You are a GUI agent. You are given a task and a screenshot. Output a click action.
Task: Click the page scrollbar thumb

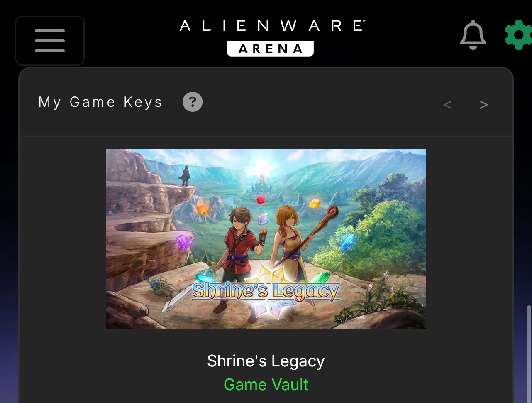(x=529, y=354)
